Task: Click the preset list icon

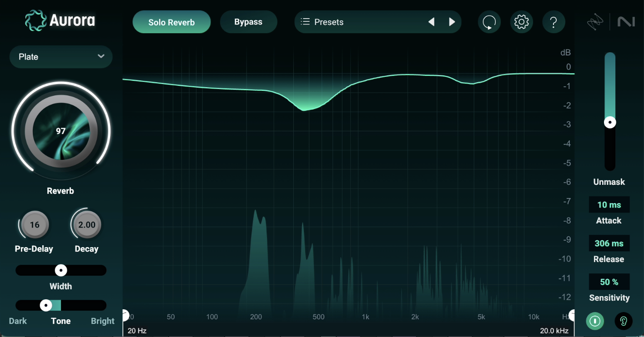Action: point(306,21)
